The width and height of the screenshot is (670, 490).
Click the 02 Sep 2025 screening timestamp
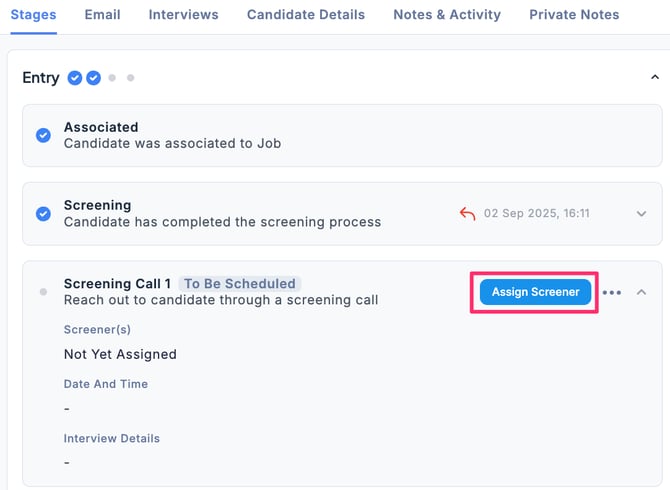pyautogui.click(x=536, y=213)
